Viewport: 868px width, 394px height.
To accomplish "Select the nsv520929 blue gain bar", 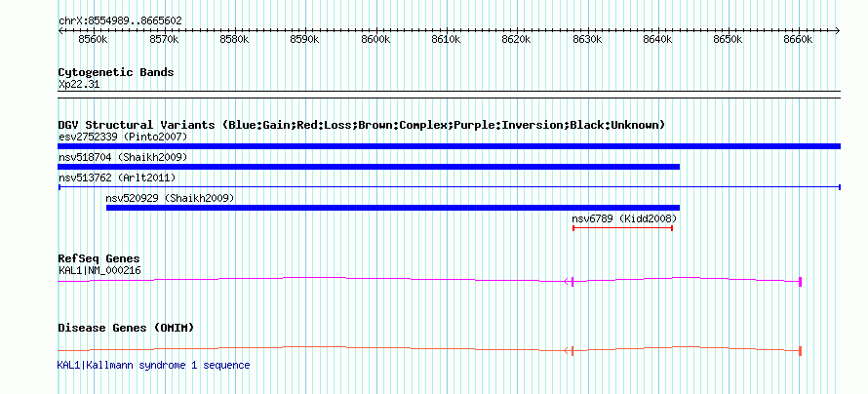I will click(393, 208).
